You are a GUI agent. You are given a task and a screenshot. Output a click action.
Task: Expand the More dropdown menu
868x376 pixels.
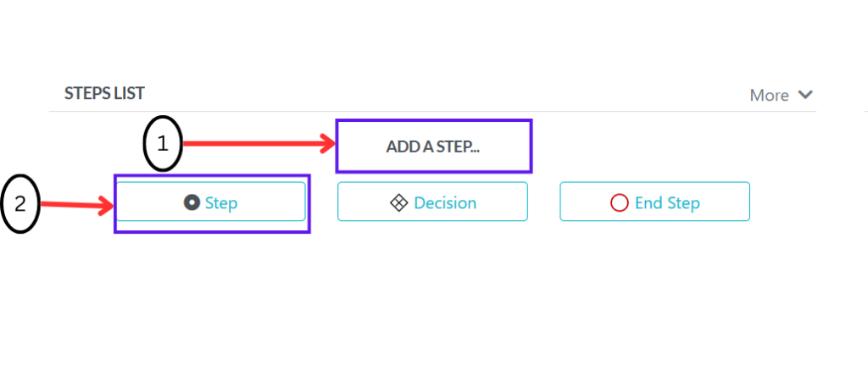[781, 95]
